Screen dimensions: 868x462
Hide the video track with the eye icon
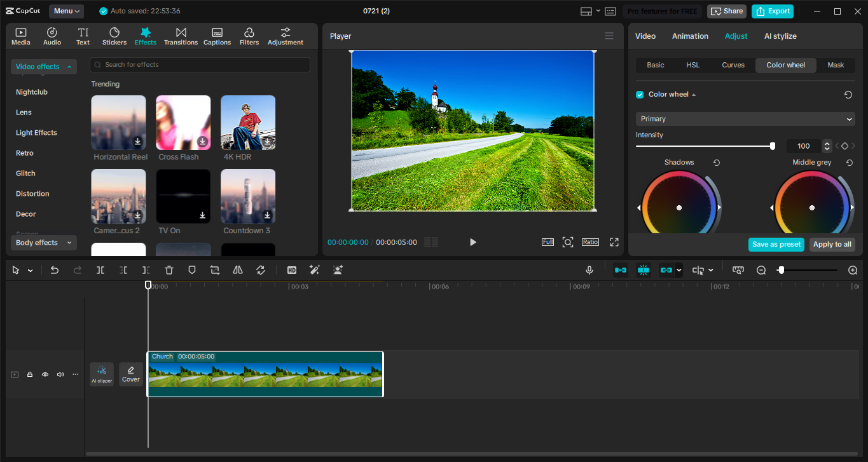[x=45, y=374]
